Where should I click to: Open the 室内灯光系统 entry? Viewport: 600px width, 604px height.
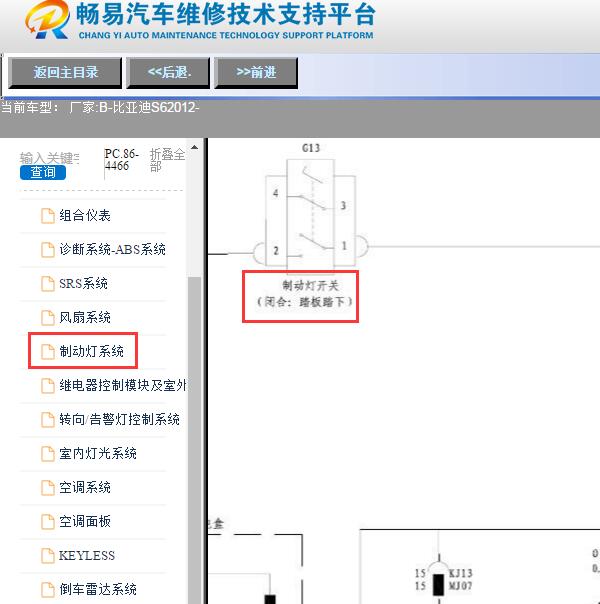(98, 454)
